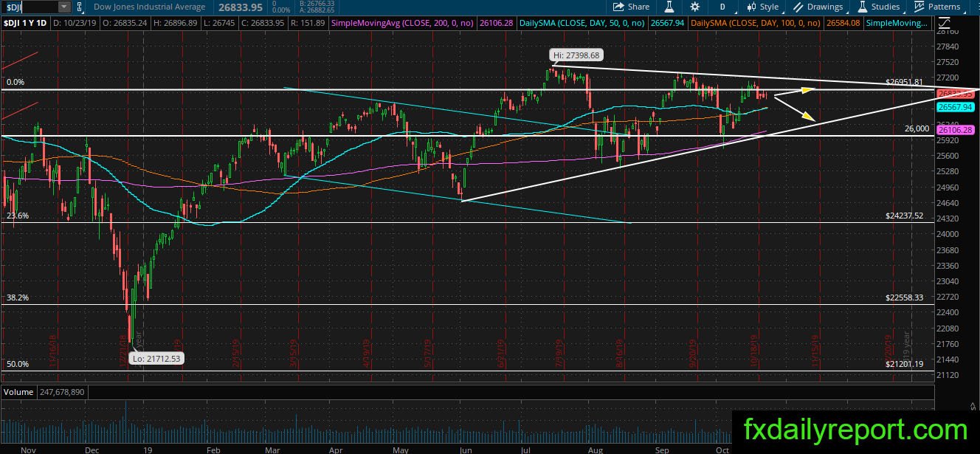Open chart settings gear icon
Screen dimensions: 980x454
[x=694, y=7]
